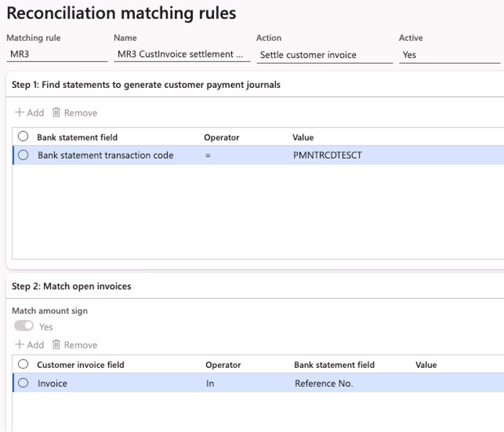Click the Matching rule field containing MR3
This screenshot has width=504, height=432.
click(57, 55)
